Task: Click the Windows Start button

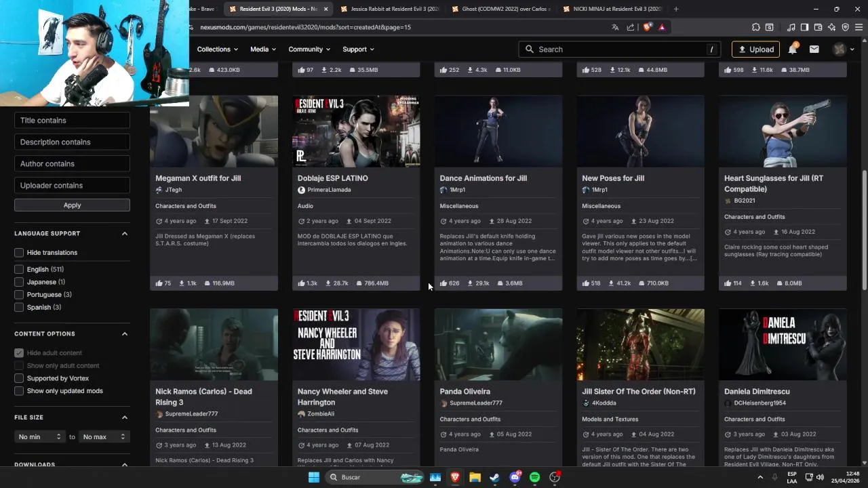Action: point(313,477)
